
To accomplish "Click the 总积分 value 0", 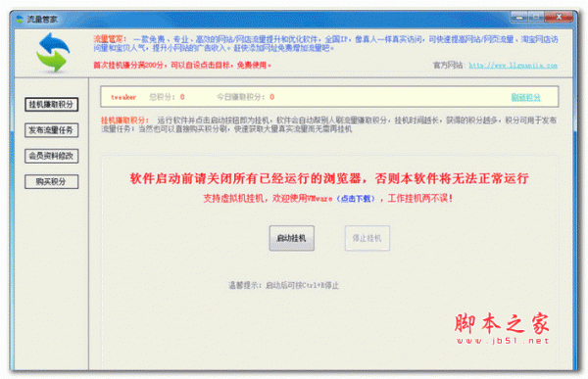I will (x=182, y=97).
